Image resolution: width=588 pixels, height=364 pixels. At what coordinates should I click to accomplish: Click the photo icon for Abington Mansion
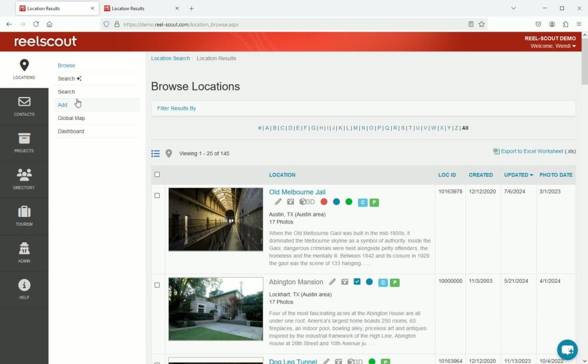click(345, 282)
